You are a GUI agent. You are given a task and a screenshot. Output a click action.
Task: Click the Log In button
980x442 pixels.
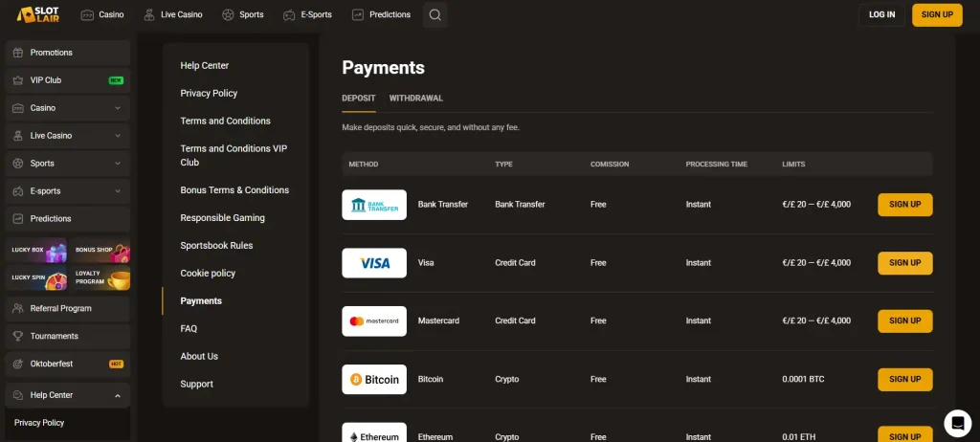[881, 15]
